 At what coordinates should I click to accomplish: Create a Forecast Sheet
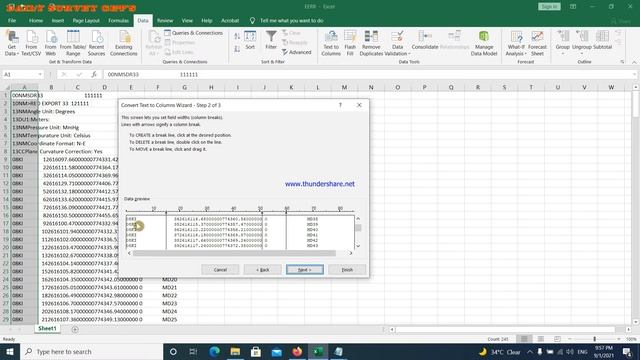[537, 42]
